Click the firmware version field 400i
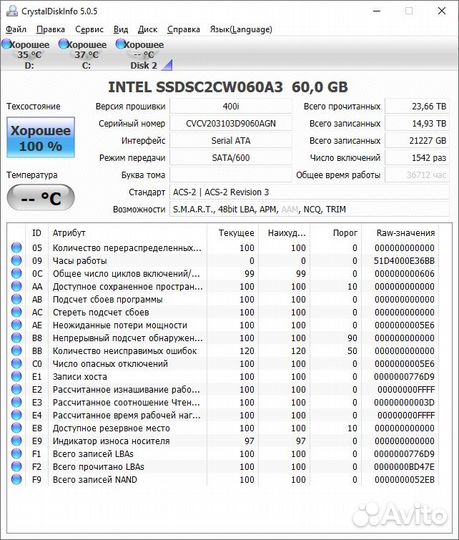The image size is (459, 540). pos(231,106)
